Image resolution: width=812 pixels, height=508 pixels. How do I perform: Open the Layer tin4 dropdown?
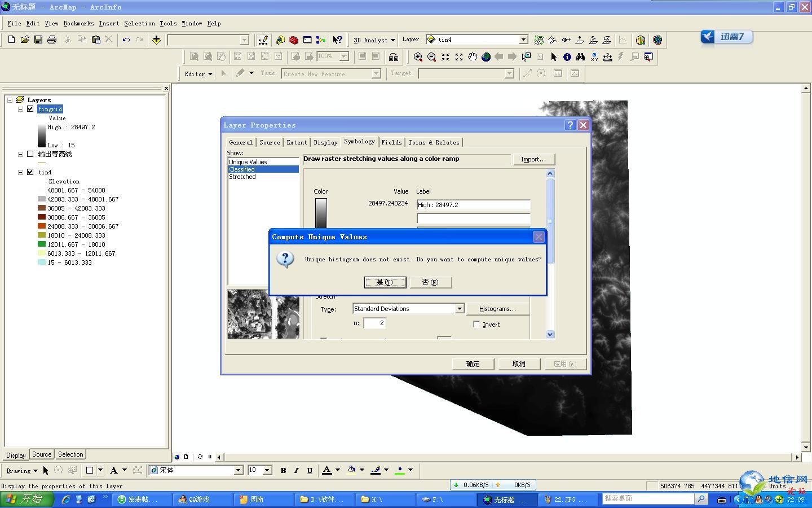coord(523,40)
